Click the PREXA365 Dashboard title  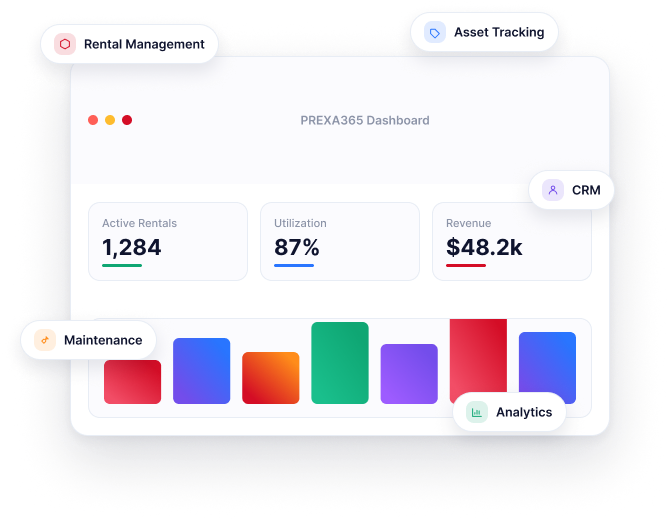click(x=365, y=120)
